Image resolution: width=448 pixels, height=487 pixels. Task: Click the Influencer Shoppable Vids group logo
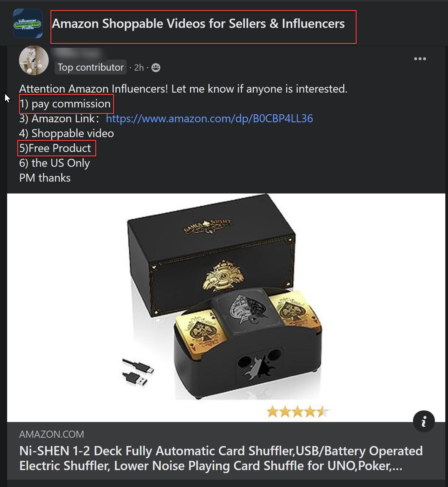coord(28,24)
